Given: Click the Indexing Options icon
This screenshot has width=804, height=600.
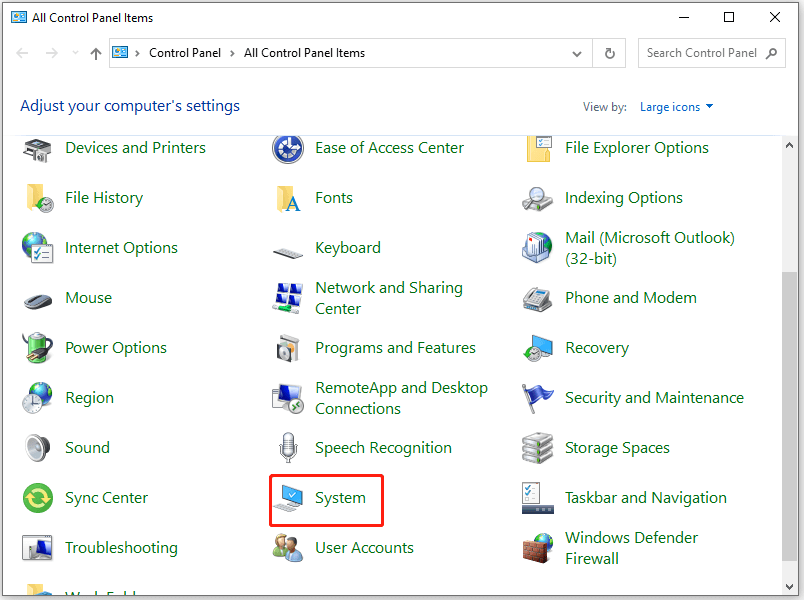Looking at the screenshot, I should (537, 198).
